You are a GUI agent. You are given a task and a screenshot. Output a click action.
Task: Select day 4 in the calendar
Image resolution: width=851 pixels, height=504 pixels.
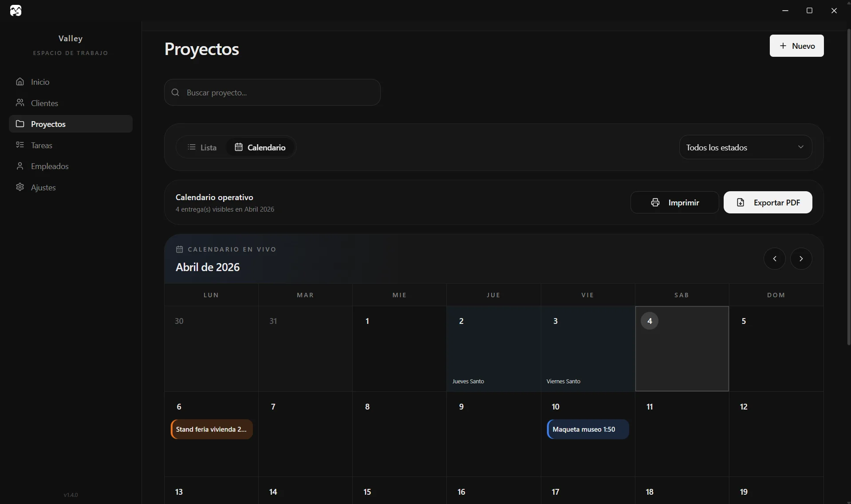(x=682, y=348)
